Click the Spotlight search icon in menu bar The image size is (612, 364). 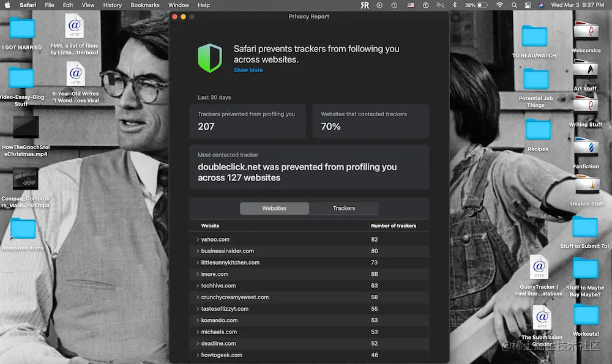(514, 5)
